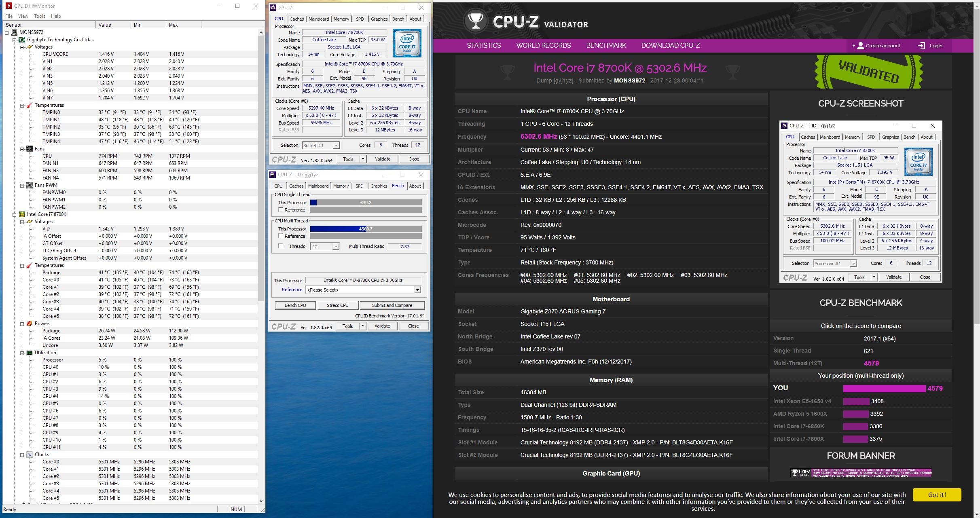Open the Tools dropdown arrow in CPU-Z Bench window

362,326
